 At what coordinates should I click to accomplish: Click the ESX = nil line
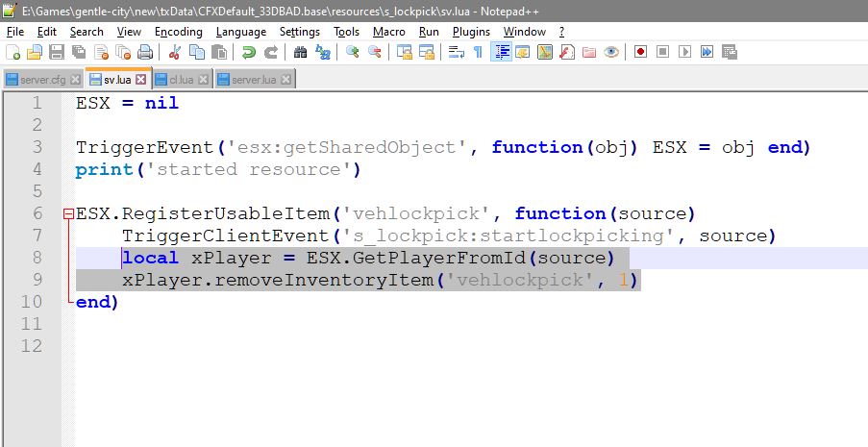pos(127,103)
